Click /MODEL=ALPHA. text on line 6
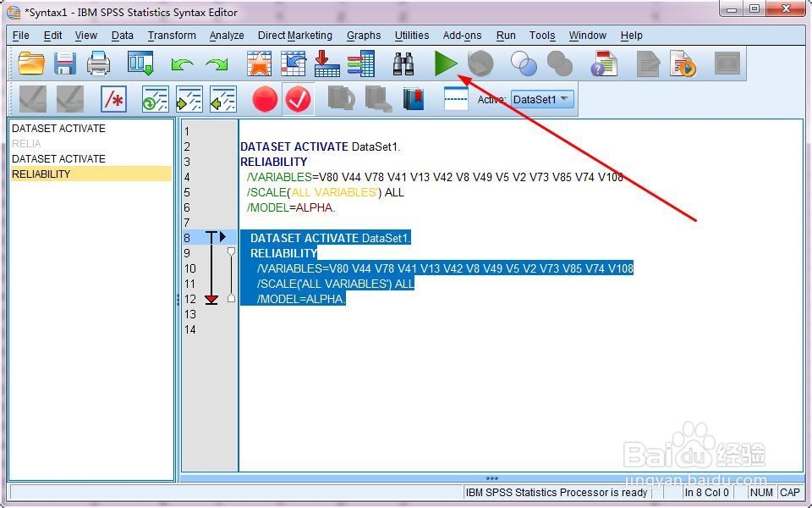 291,207
